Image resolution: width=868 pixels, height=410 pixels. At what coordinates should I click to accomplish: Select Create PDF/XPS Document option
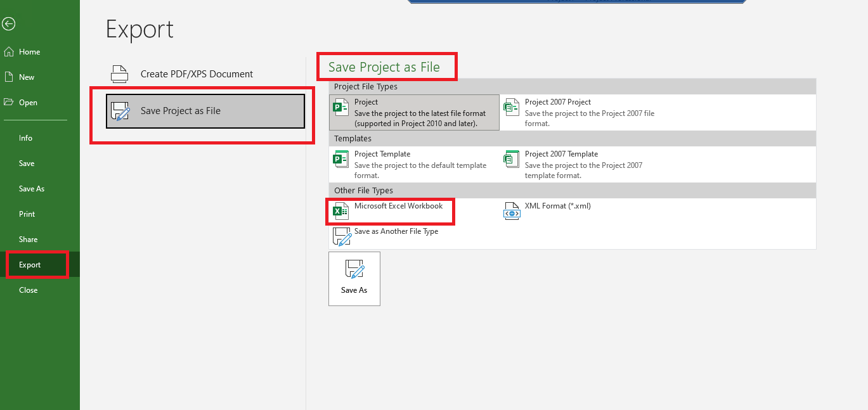[205, 74]
